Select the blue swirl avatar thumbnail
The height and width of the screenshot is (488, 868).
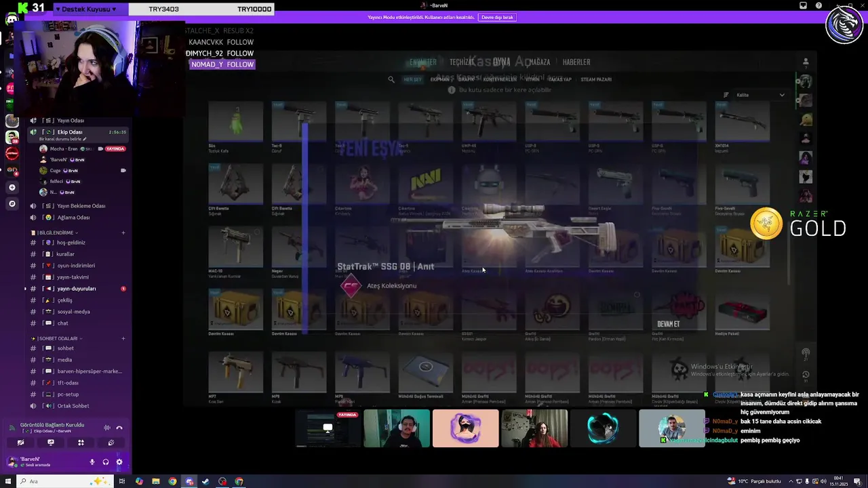coord(603,428)
